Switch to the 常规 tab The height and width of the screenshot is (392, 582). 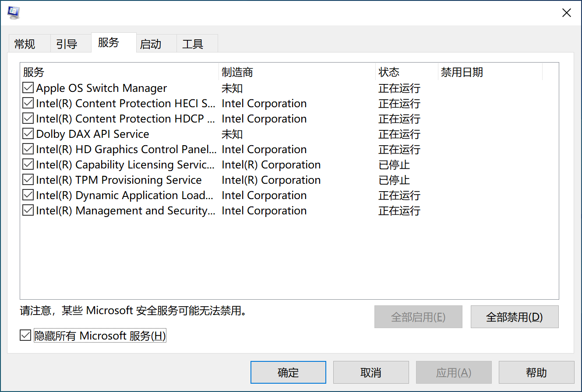click(25, 44)
